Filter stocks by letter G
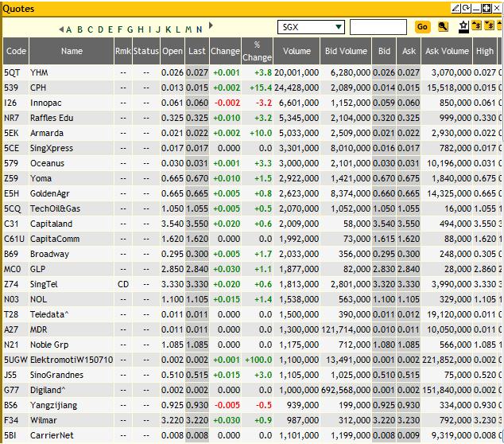Screen dimensions: 504x444 (130, 29)
